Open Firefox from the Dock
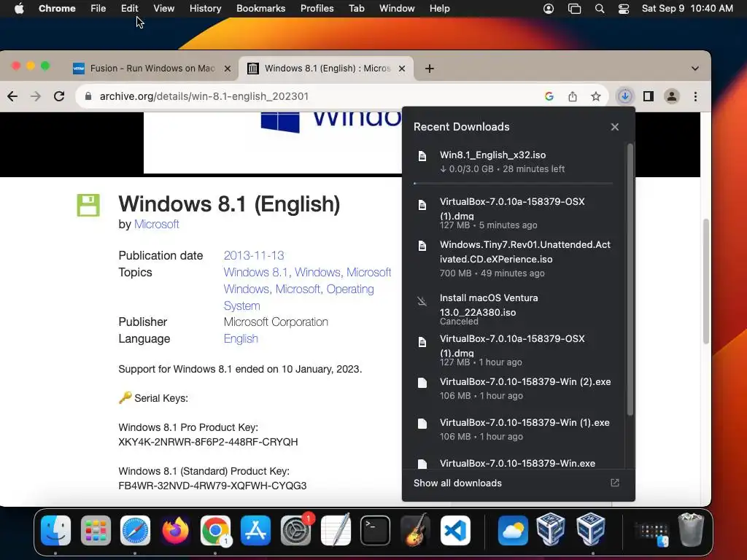747x560 pixels. tap(175, 531)
